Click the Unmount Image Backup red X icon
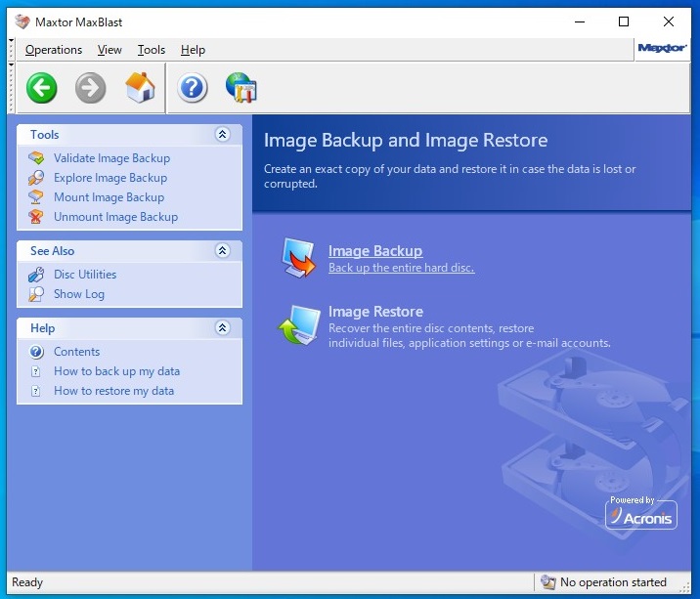700x599 pixels. (x=36, y=217)
